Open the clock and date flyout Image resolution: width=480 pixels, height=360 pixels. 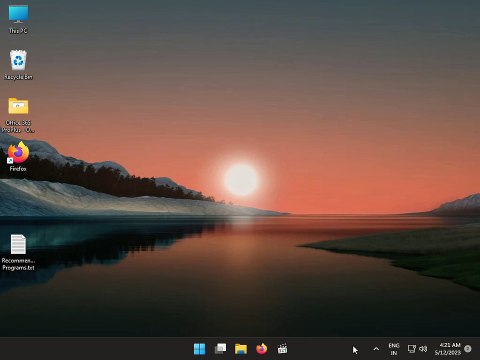coord(448,349)
